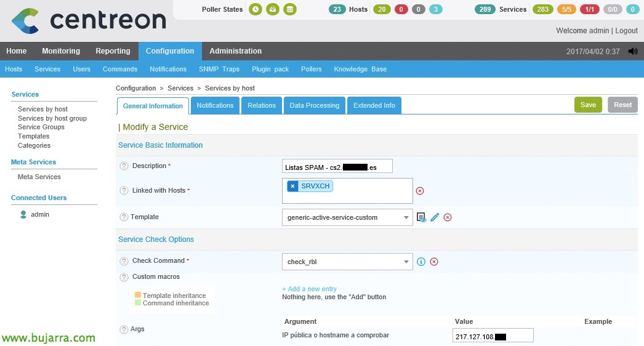Click the Description text field
This screenshot has width=644, height=346.
pyautogui.click(x=337, y=166)
